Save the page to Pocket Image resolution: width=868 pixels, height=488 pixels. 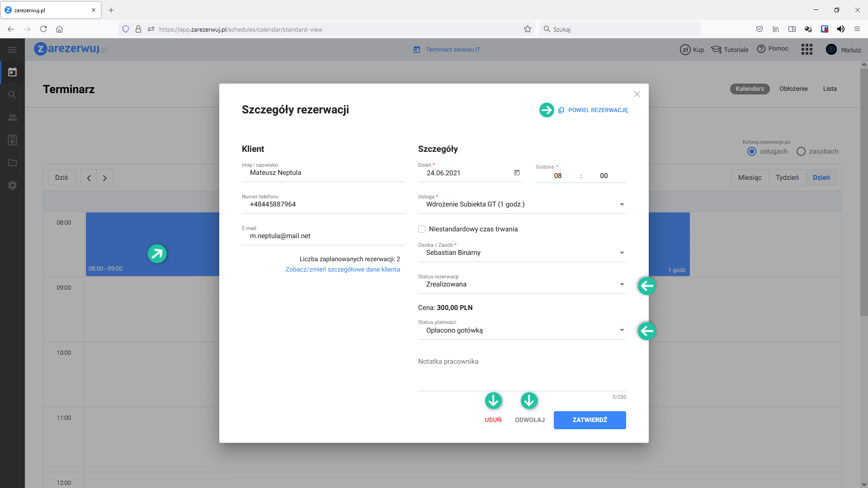[x=759, y=29]
